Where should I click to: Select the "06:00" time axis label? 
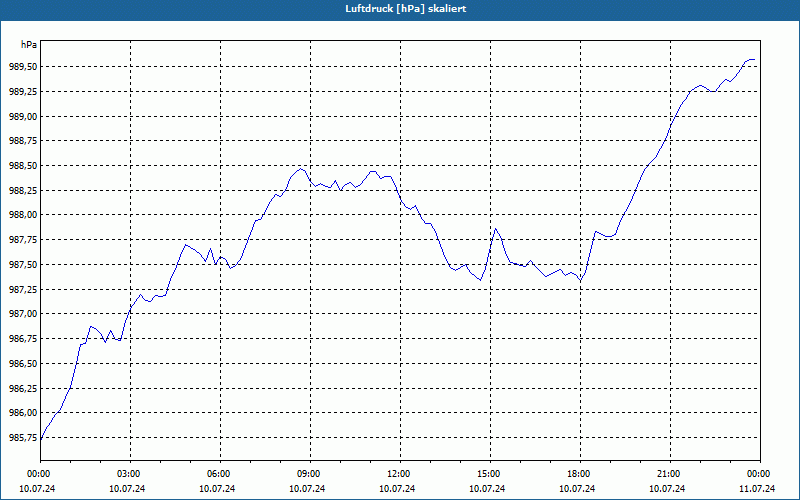point(220,474)
